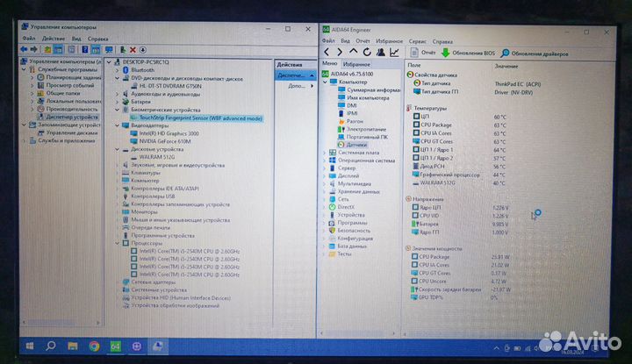Click Диспетче... item in Действия pane
The width and height of the screenshot is (632, 364).
295,75
